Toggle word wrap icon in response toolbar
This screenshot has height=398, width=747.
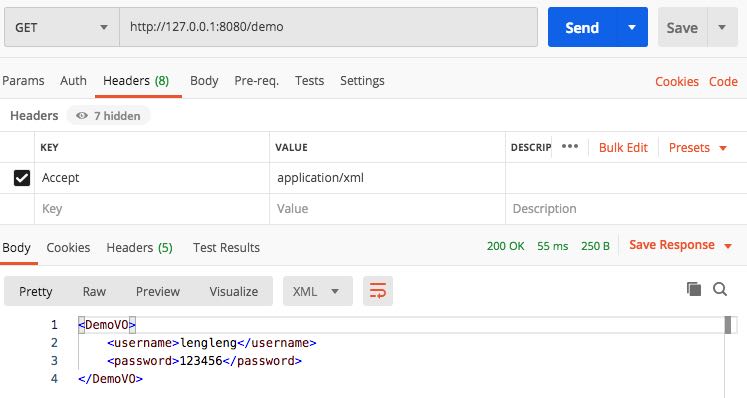(x=378, y=291)
